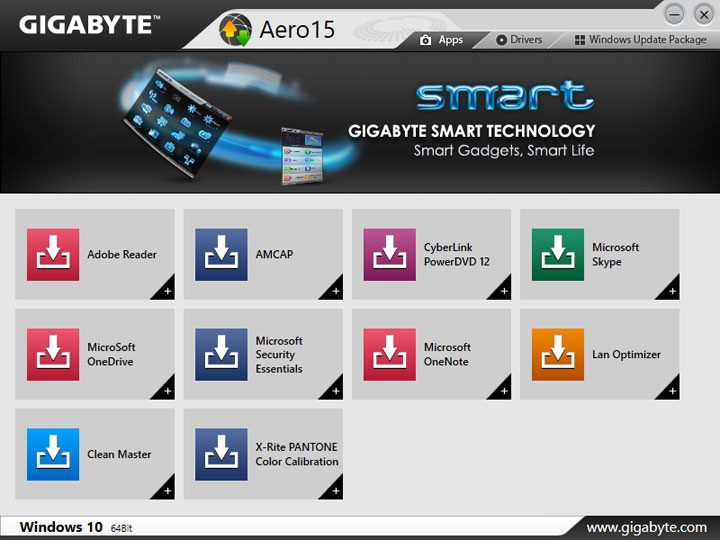Click the Clean Master blue download icon
The height and width of the screenshot is (540, 720).
(x=52, y=454)
